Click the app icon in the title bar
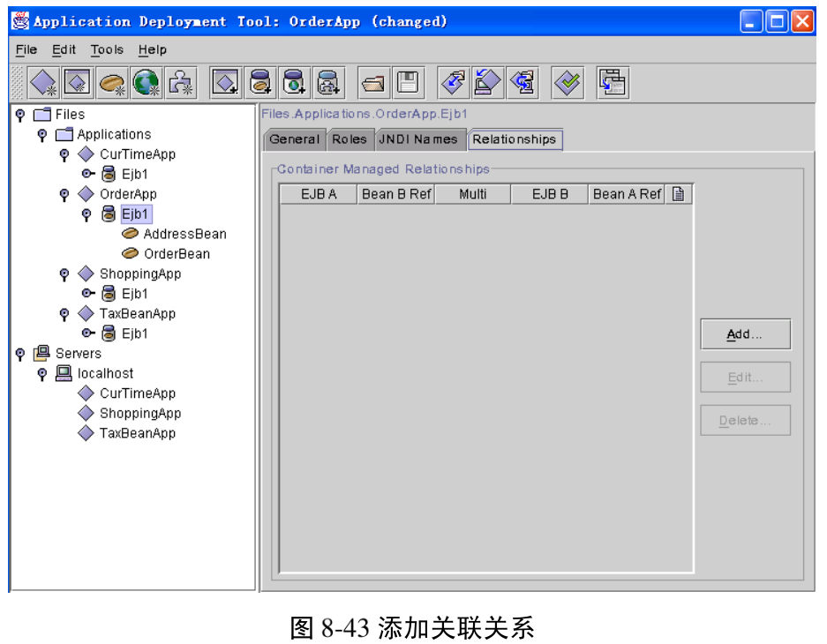Image resolution: width=827 pixels, height=644 pixels. 20,21
